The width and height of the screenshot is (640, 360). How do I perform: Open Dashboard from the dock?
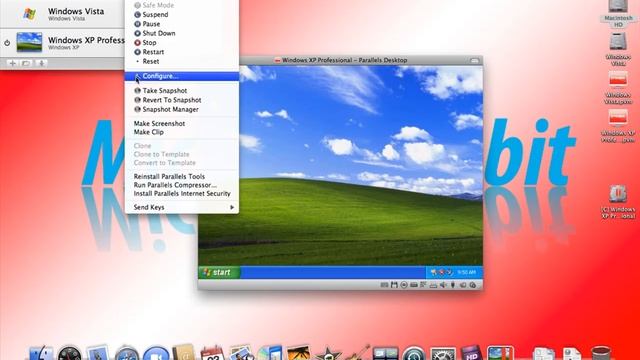tap(69, 353)
